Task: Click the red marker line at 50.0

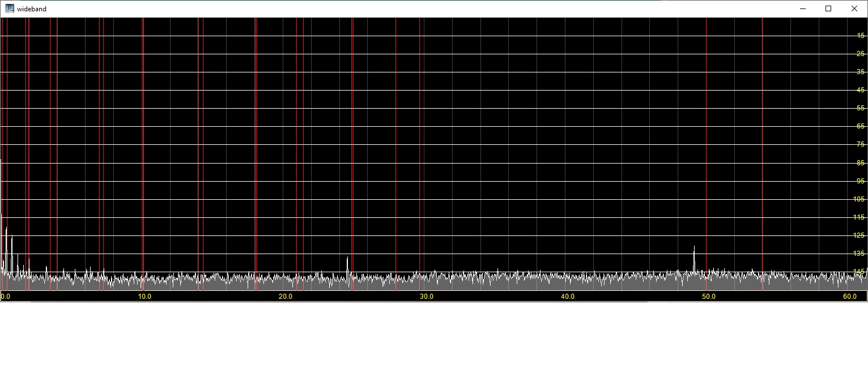Action: [706, 141]
